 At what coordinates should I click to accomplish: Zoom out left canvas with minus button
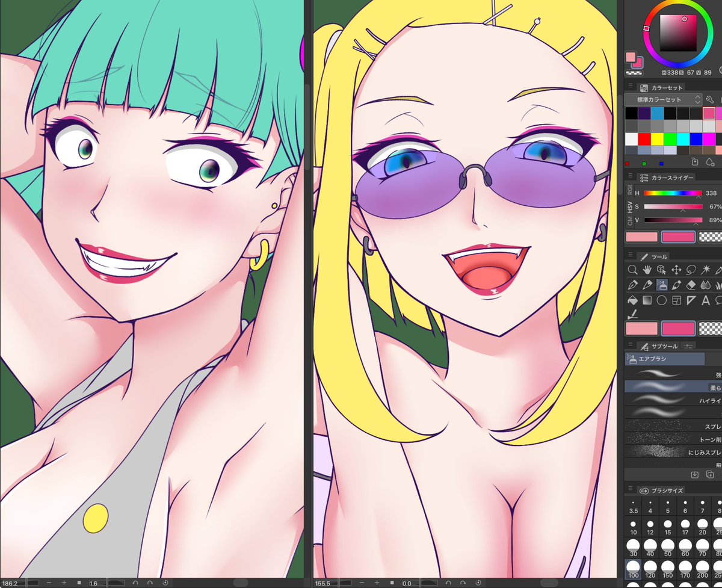[x=49, y=583]
